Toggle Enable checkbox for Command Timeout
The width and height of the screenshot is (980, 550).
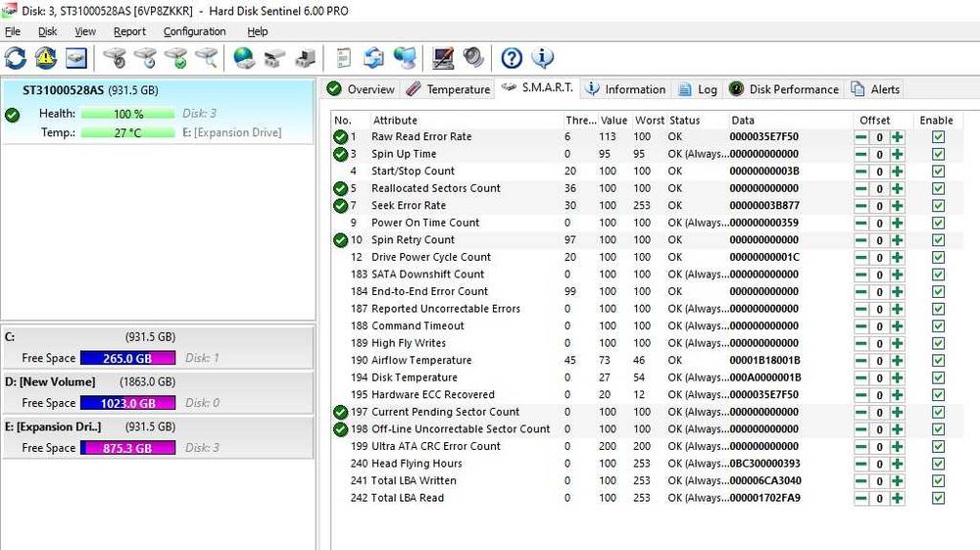(938, 326)
